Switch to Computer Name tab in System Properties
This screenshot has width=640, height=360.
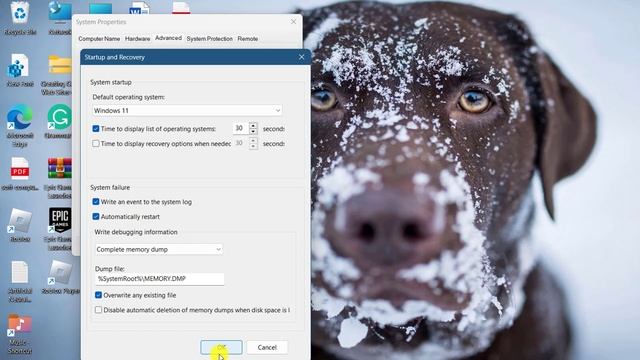click(99, 39)
